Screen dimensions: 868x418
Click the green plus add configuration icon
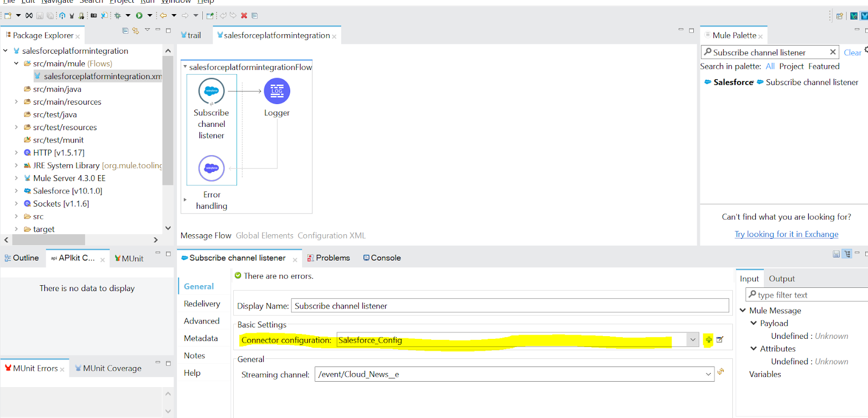click(709, 339)
